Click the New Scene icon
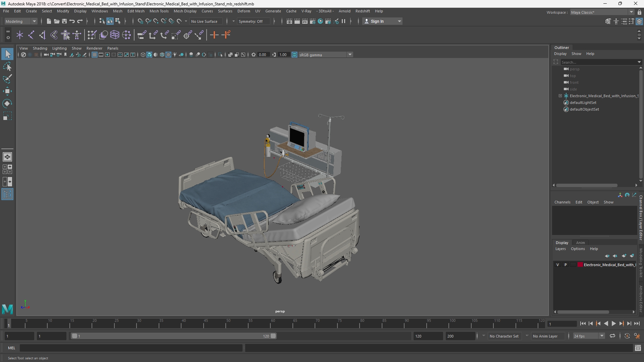The image size is (644, 362). tap(49, 21)
